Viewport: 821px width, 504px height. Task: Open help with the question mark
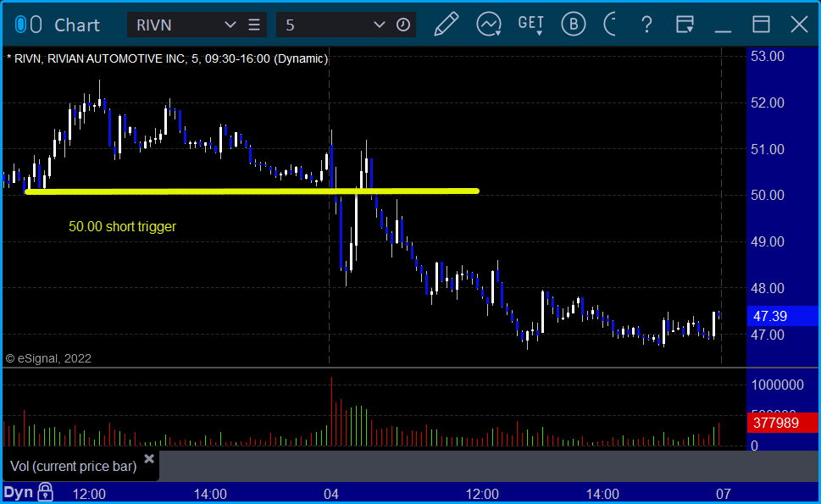[x=646, y=25]
